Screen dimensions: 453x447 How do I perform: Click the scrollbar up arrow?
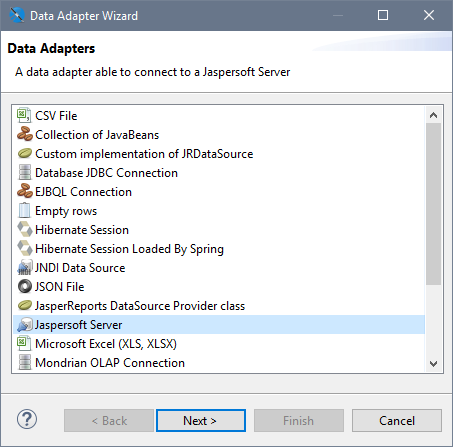[x=433, y=115]
